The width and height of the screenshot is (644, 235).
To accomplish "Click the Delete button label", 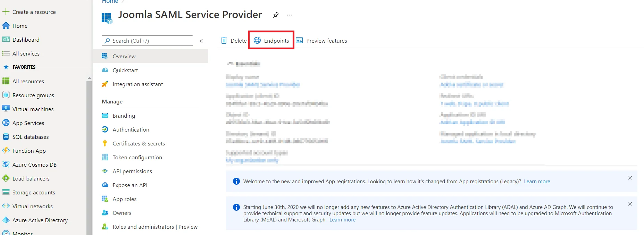I will [x=239, y=41].
